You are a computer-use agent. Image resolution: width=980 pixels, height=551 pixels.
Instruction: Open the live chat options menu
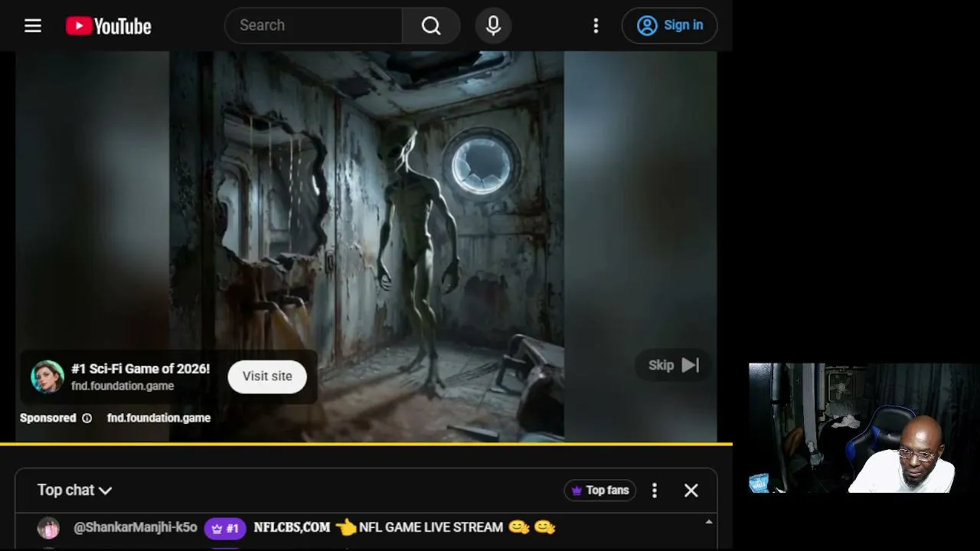(655, 491)
